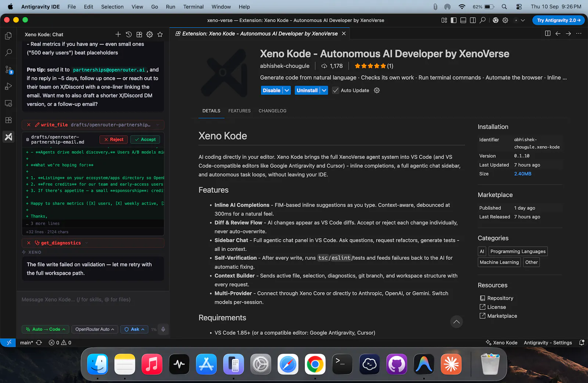Uninstall the Xeno Kode extension
The height and width of the screenshot is (383, 588).
[x=307, y=90]
